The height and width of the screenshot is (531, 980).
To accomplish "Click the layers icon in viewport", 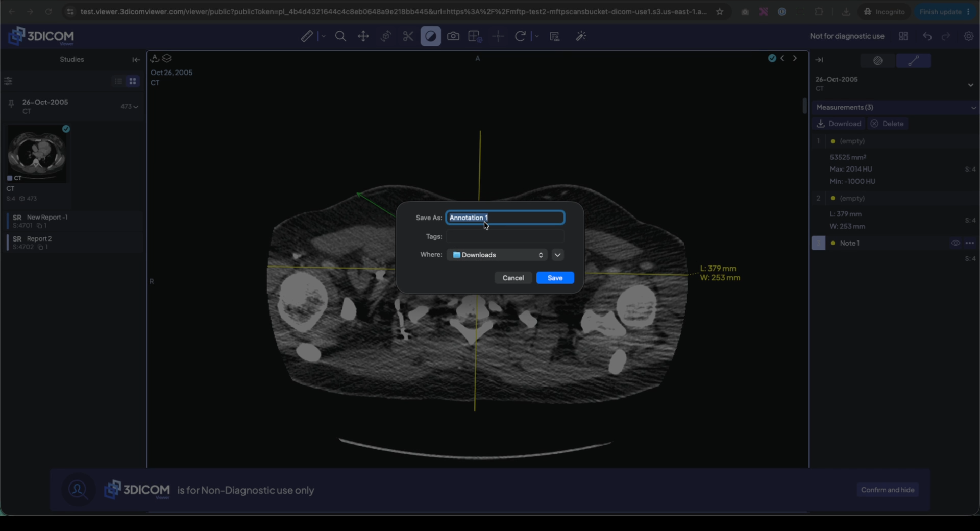I will click(x=167, y=58).
